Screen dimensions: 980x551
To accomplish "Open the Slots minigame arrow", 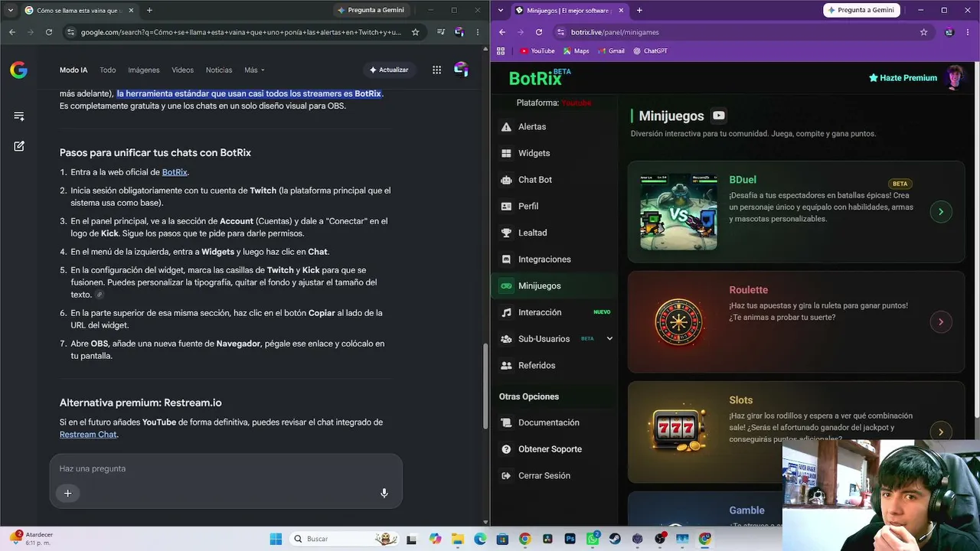I will pyautogui.click(x=941, y=432).
